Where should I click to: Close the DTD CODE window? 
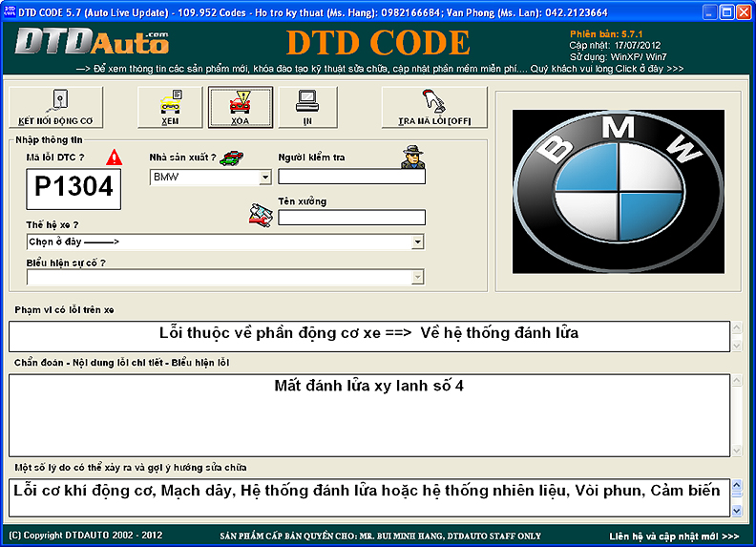(x=744, y=12)
